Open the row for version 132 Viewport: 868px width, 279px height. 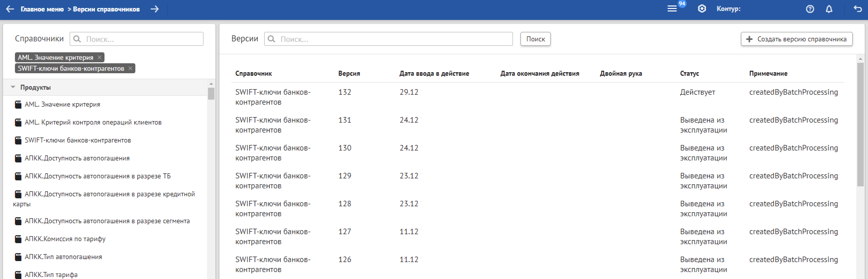344,92
